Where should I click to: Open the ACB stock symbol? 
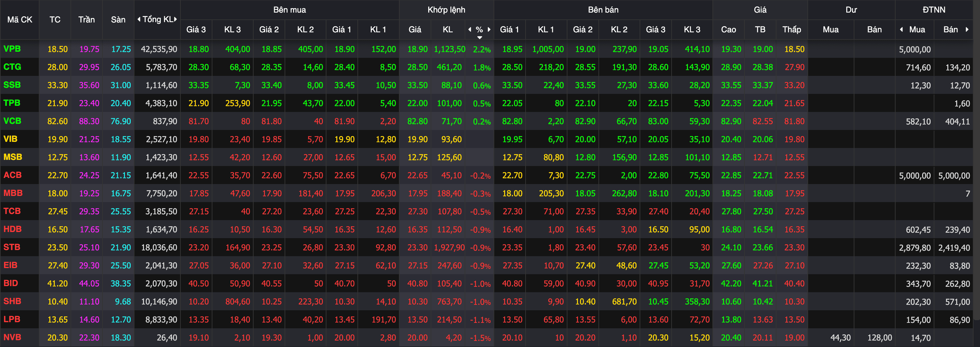[x=13, y=175]
